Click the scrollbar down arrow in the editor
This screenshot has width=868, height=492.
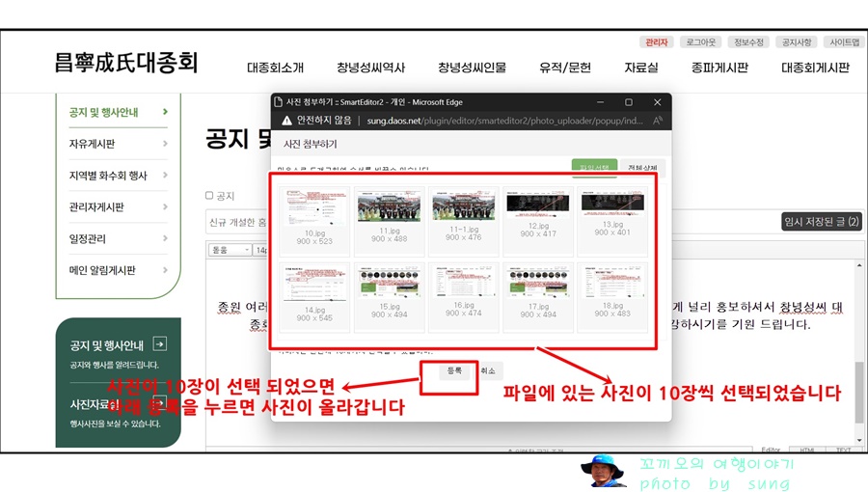[859, 440]
